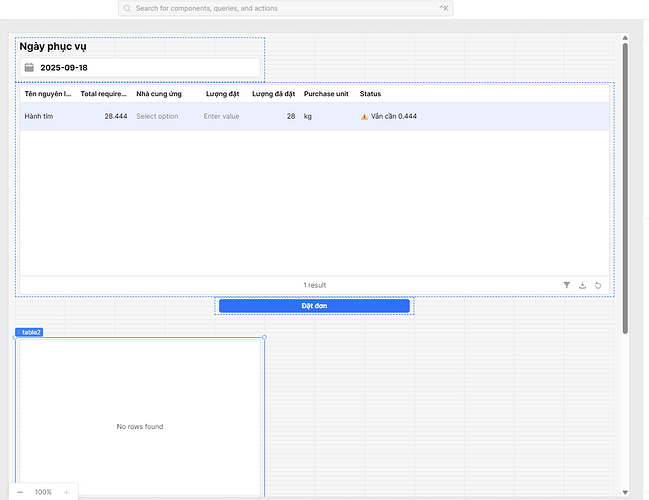Click the 'Enter value' order quantity field
This screenshot has height=500, width=649.
click(221, 116)
